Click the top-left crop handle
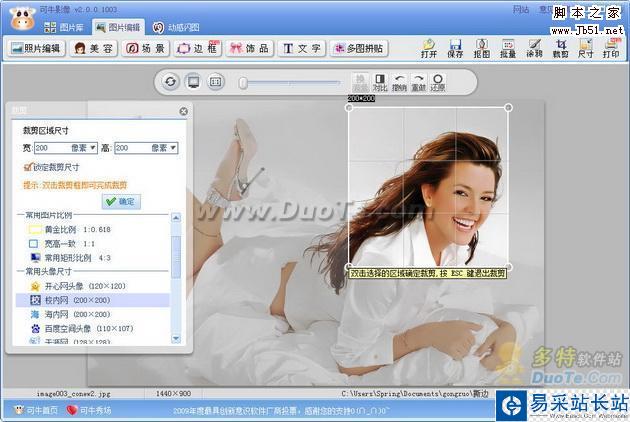The width and height of the screenshot is (630, 422). click(349, 108)
